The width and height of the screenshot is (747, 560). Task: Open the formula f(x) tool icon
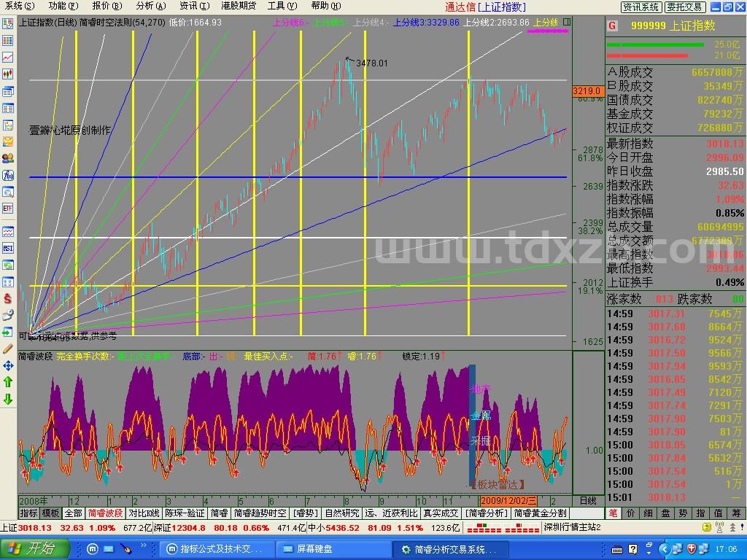(x=7, y=175)
